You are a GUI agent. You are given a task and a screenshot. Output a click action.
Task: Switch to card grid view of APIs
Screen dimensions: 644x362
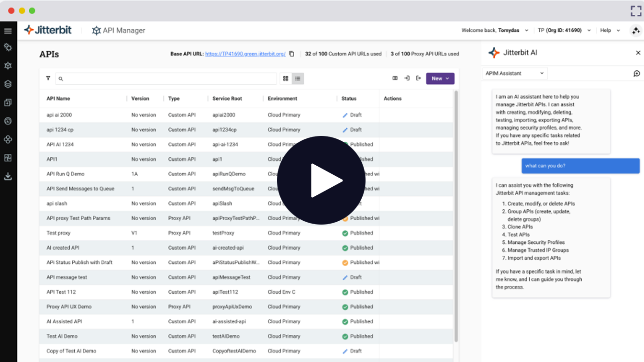[x=286, y=78]
